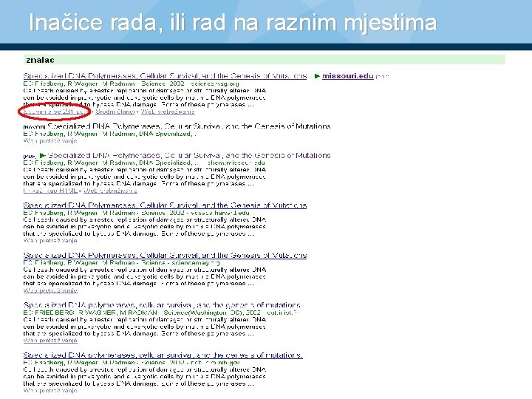Image resolution: width=532 pixels, height=399 pixels.
Task: Open the result title from nih.gov source
Action: coord(163,355)
